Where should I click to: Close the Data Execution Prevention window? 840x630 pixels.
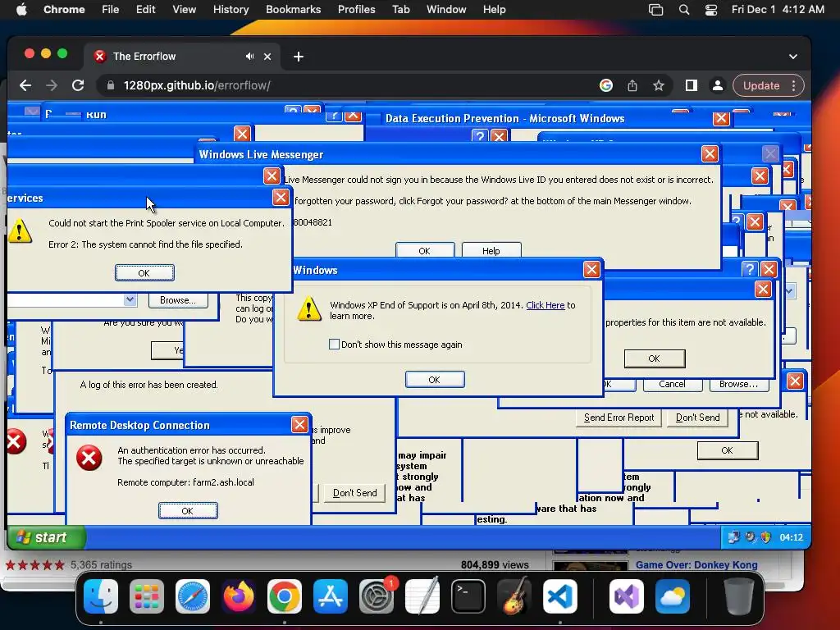coord(721,118)
